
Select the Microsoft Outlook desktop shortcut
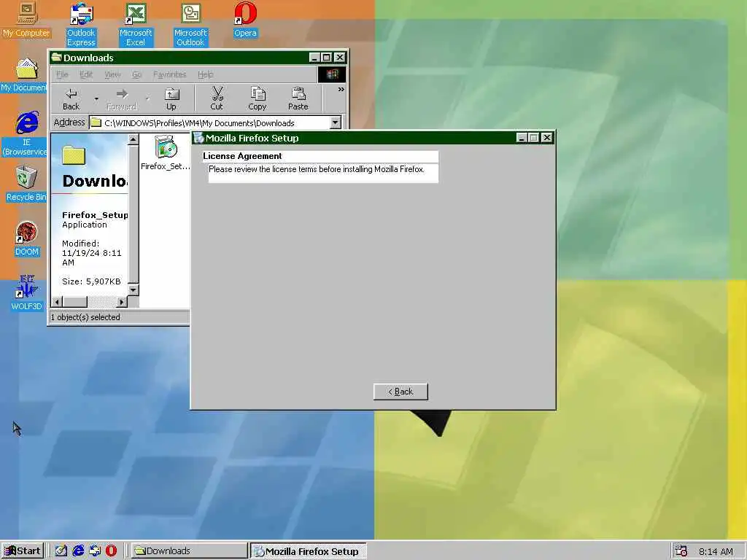pos(190,24)
